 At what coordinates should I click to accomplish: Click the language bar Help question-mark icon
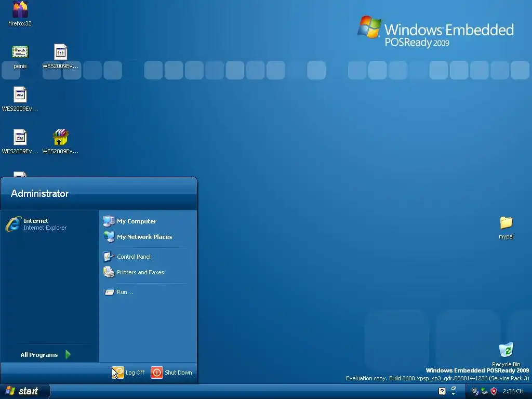(442, 391)
